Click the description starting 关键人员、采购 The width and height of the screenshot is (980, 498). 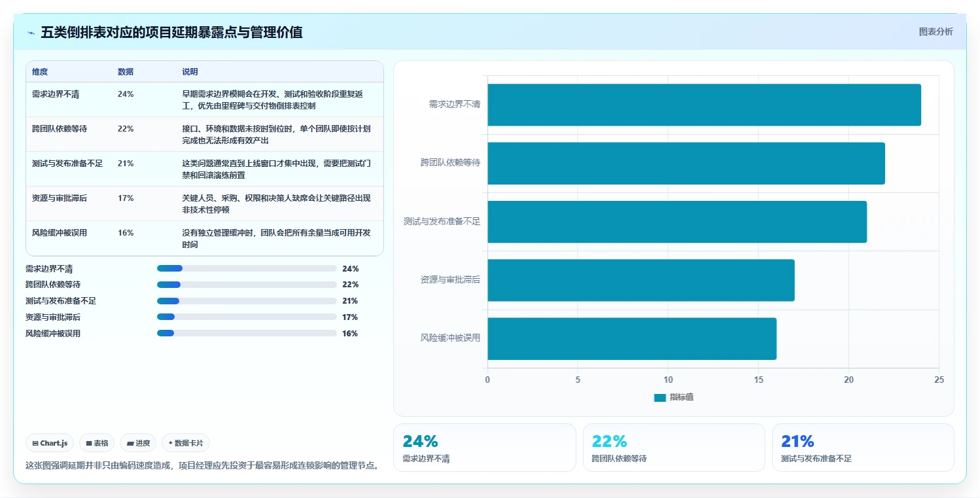point(277,204)
